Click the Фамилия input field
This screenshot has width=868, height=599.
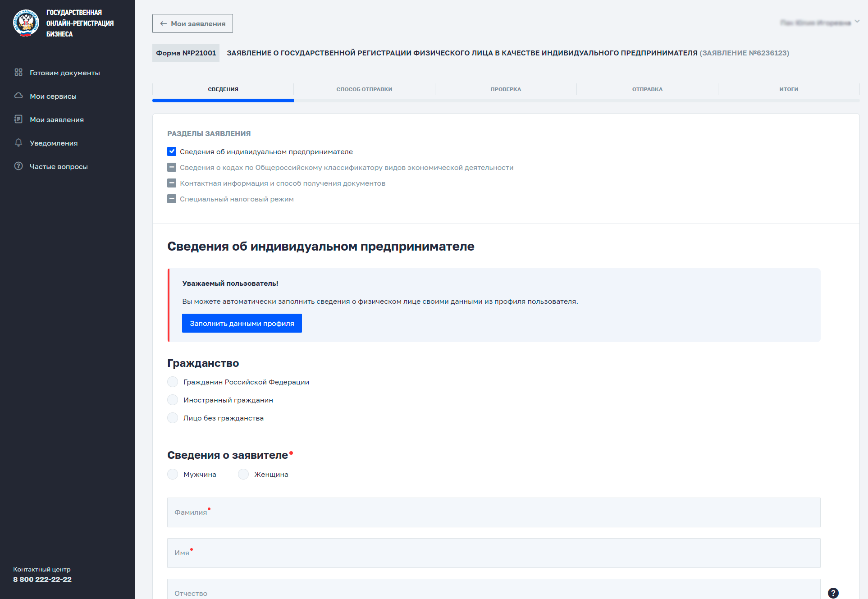point(493,512)
